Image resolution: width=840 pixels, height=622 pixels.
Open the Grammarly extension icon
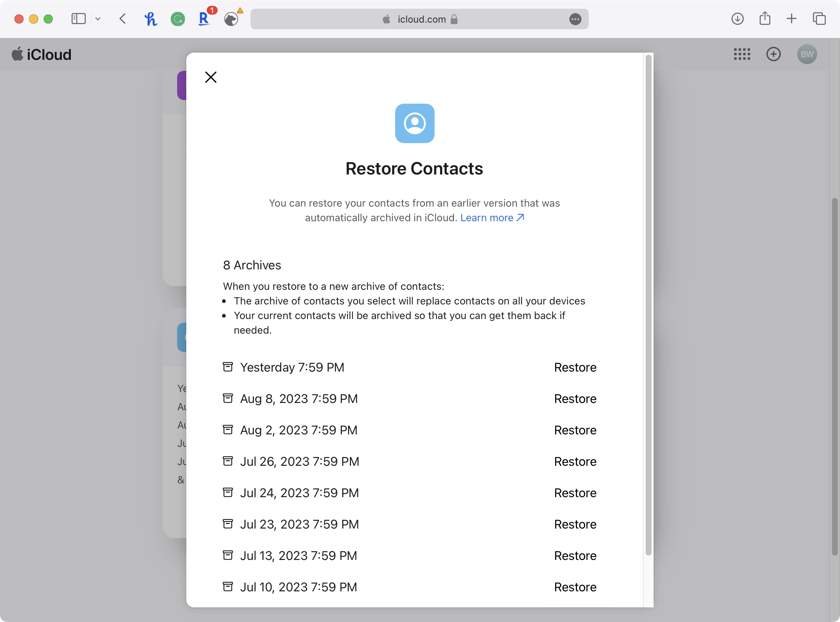pos(177,19)
